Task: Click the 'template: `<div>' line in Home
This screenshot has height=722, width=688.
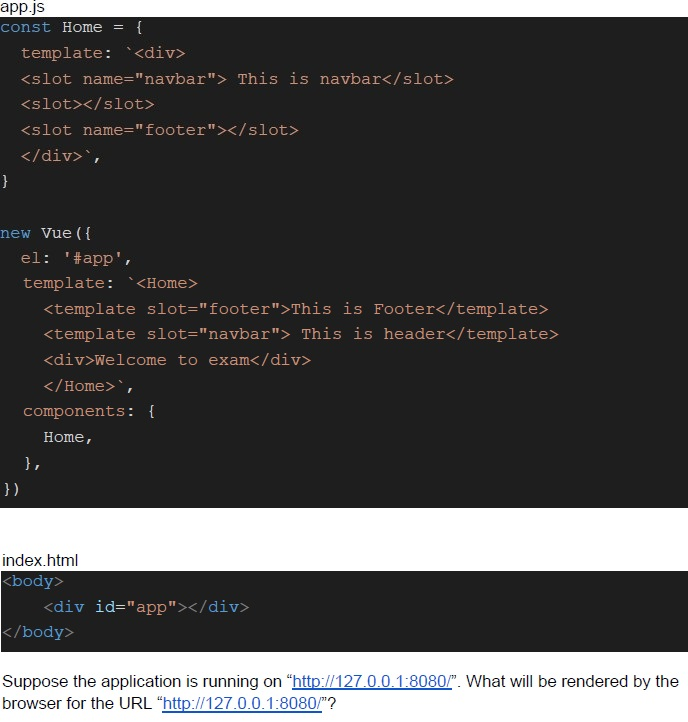Action: (103, 53)
